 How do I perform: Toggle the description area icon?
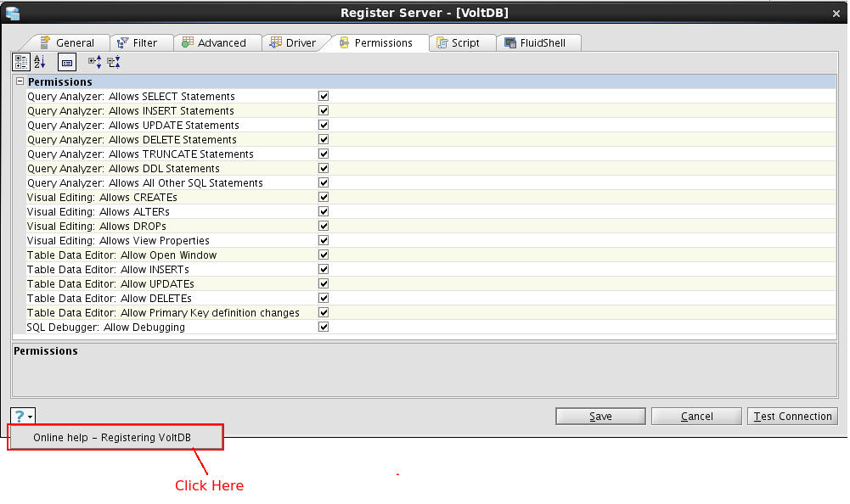pyautogui.click(x=67, y=63)
